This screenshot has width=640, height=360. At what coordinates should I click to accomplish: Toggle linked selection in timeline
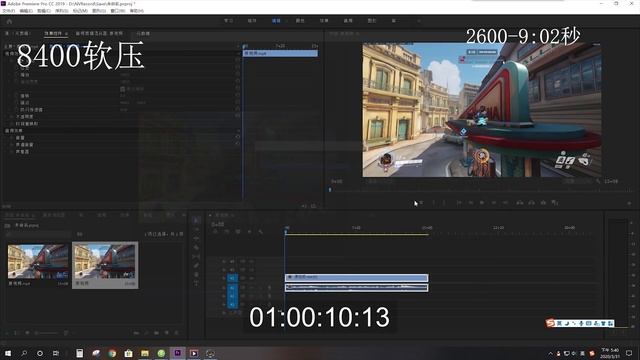pyautogui.click(x=238, y=232)
